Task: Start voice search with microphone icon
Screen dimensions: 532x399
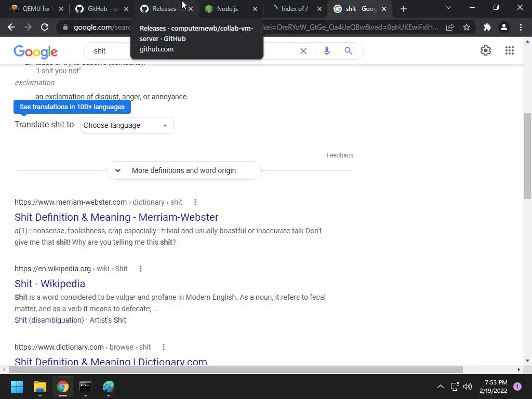Action: point(326,51)
